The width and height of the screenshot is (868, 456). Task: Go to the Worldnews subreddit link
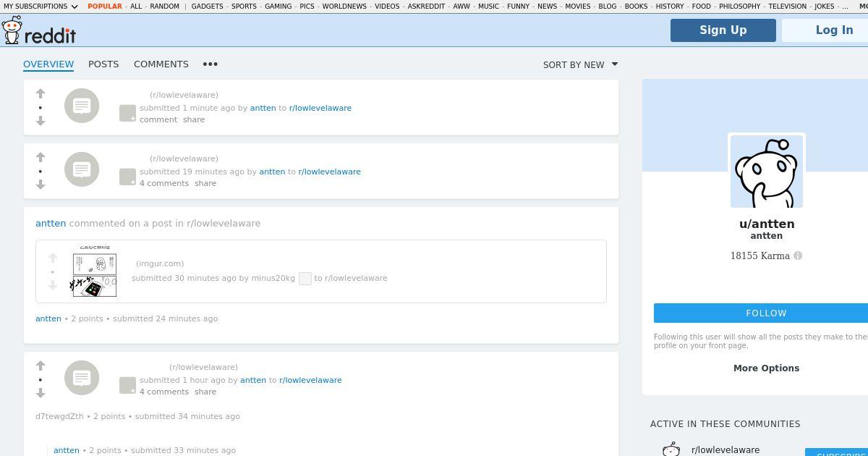coord(344,7)
